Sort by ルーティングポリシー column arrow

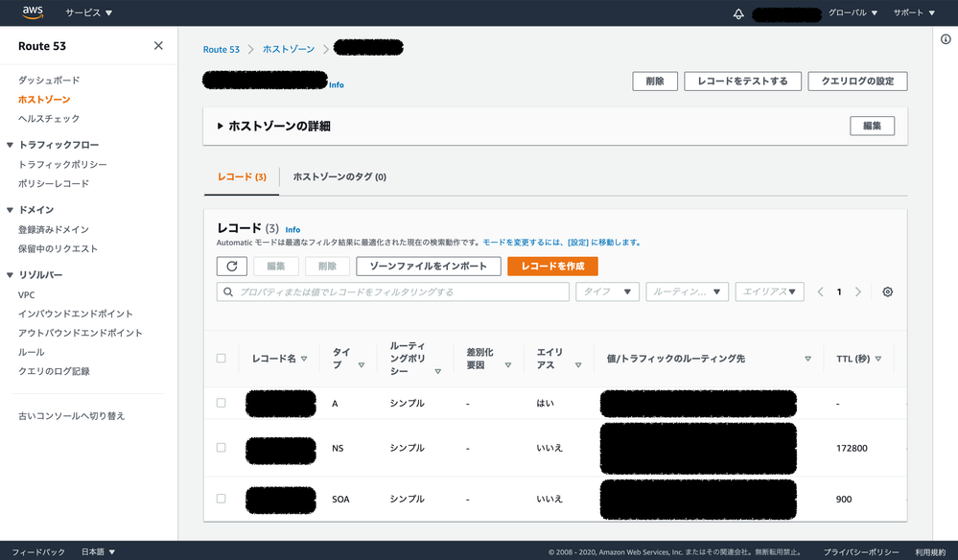[x=437, y=372]
